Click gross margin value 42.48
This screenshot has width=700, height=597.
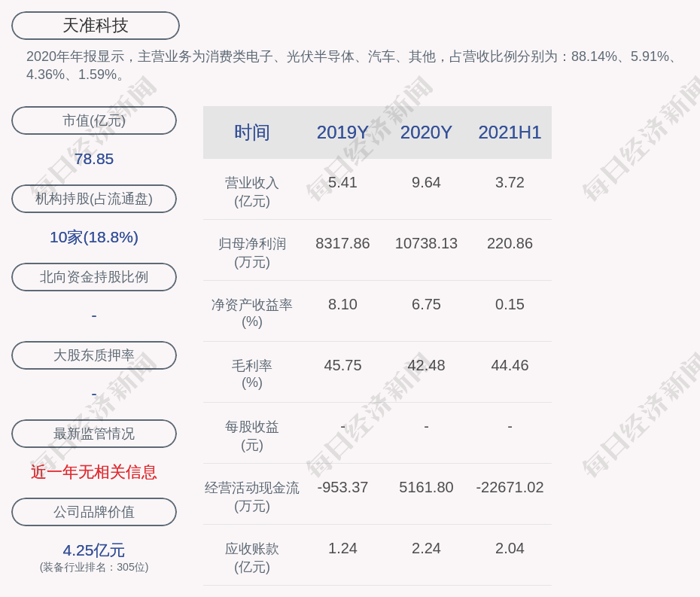pos(426,365)
